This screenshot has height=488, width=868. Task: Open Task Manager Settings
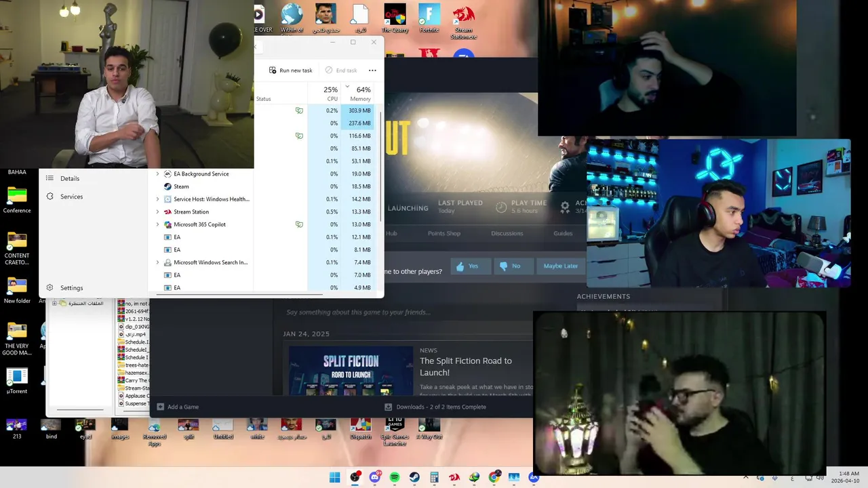[x=71, y=288]
